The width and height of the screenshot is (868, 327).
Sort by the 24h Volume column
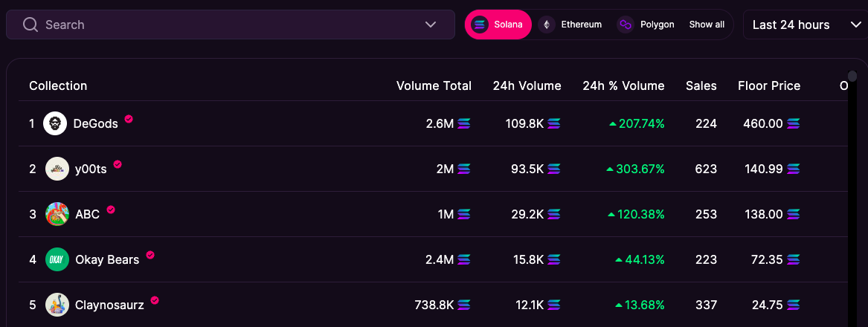click(x=527, y=85)
